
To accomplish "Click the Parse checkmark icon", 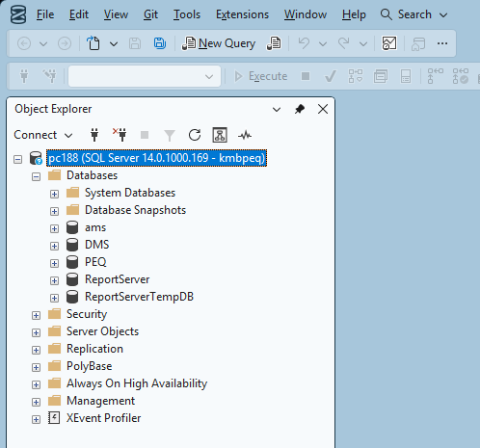I will click(330, 76).
